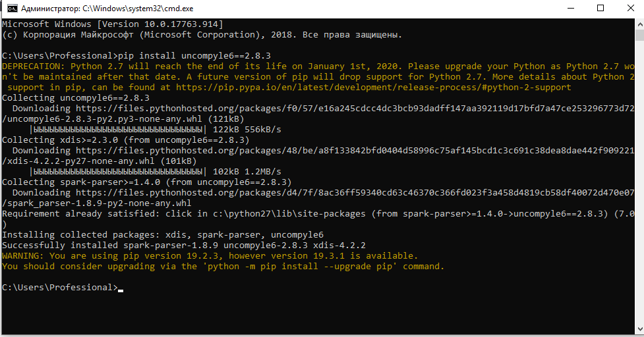Click the scrollbar up arrow

coord(639,23)
